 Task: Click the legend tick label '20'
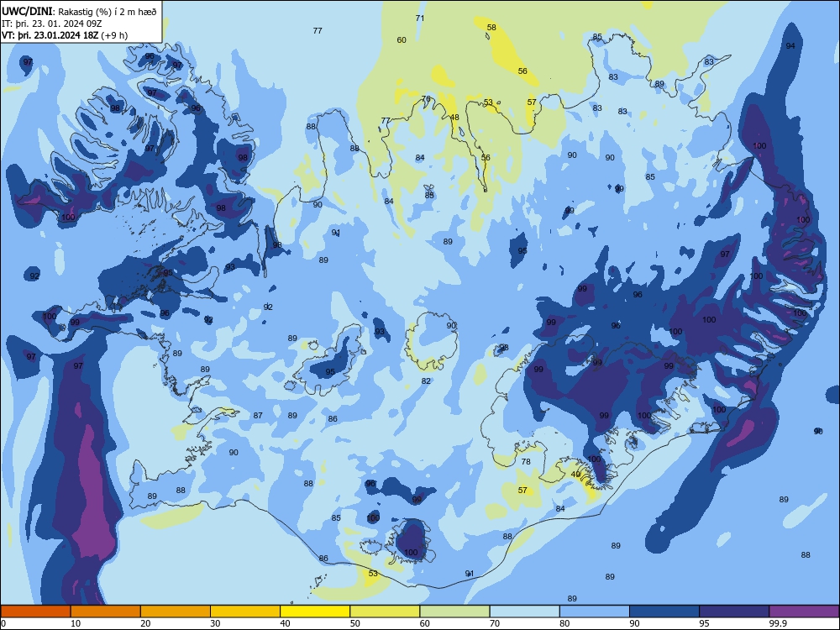coord(145,623)
